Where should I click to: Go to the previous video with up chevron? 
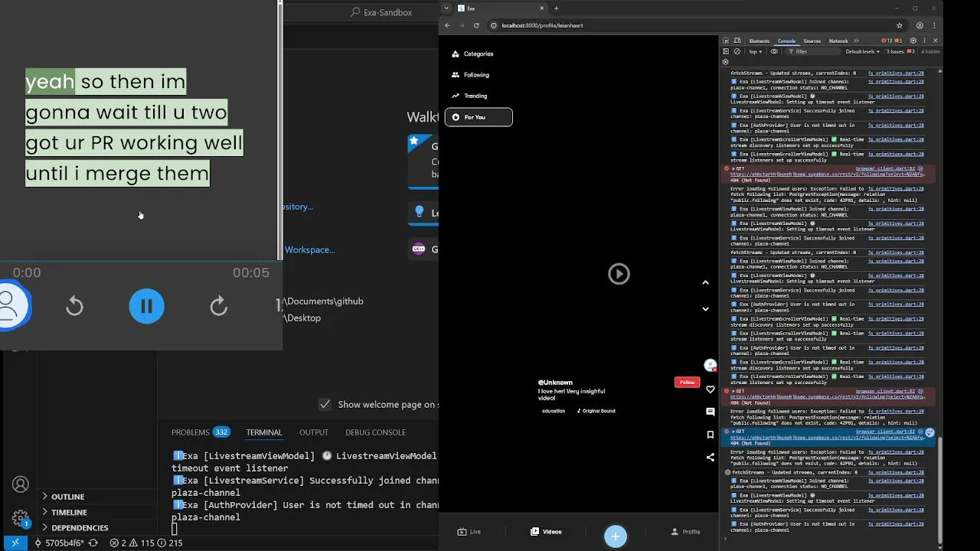pyautogui.click(x=705, y=282)
